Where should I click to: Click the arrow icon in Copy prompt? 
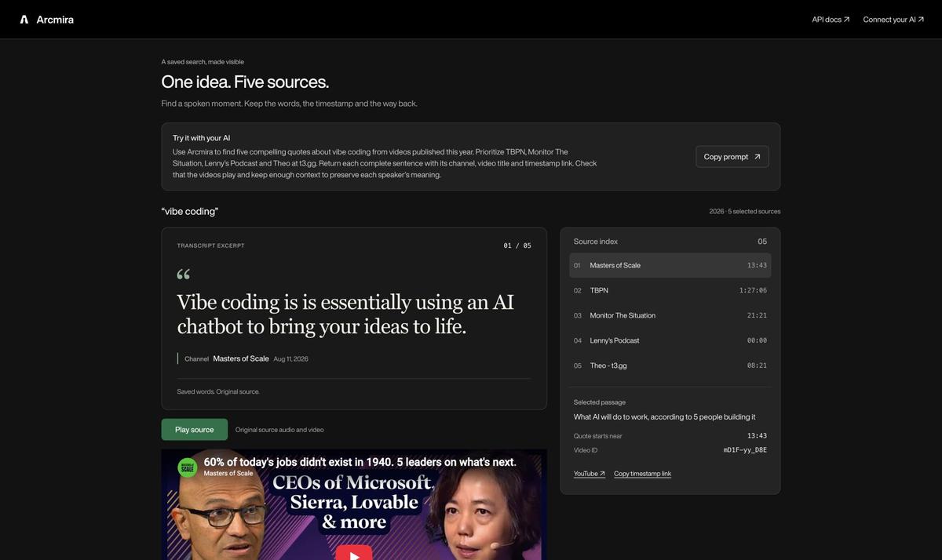[758, 157]
